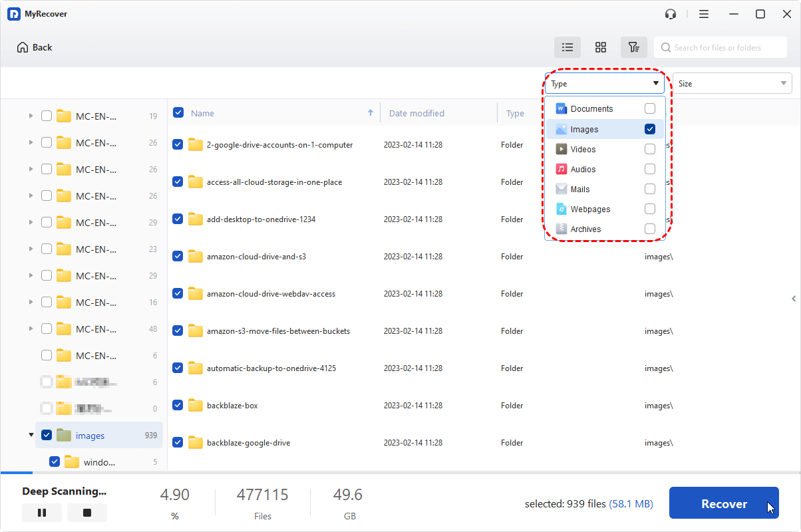801x532 pixels.
Task: Uncheck the images folder tree checkbox
Action: 47,435
